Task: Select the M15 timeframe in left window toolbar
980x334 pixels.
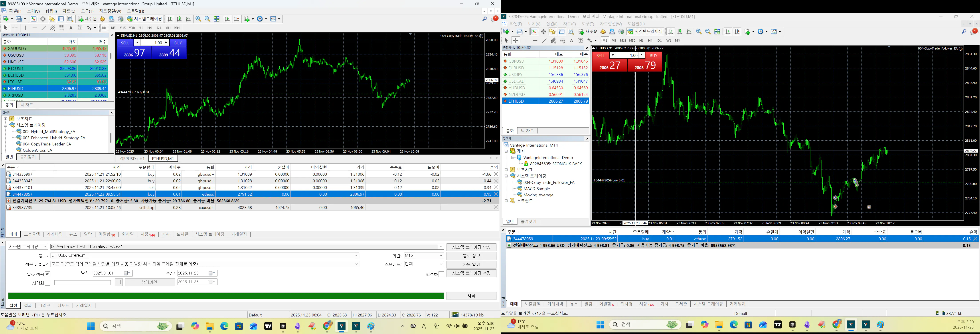Action: [122, 28]
